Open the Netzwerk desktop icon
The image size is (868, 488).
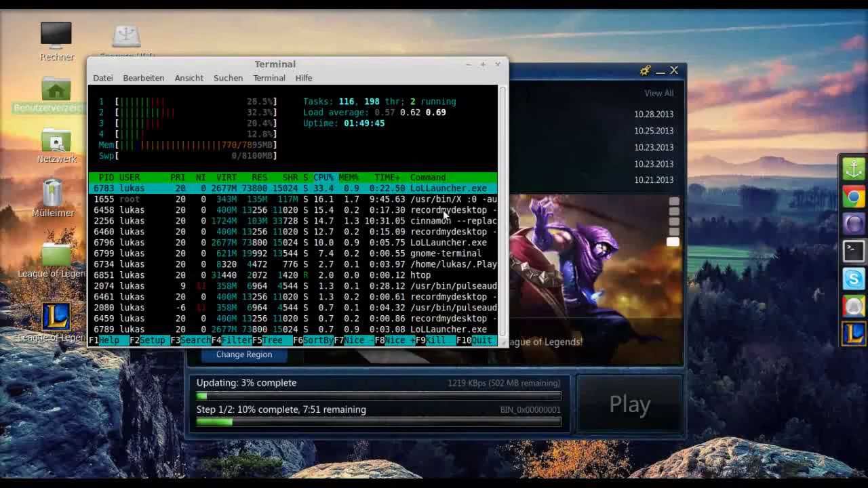pyautogui.click(x=56, y=140)
